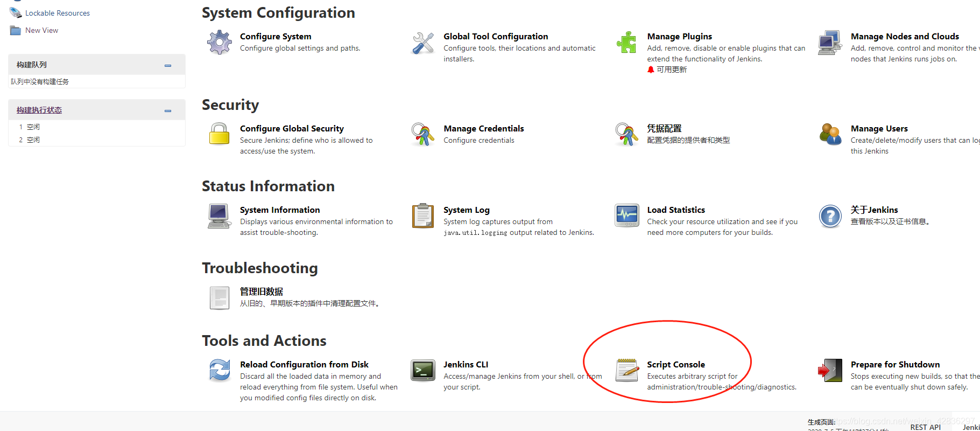Click the 可用更新 red bell icon

pos(651,69)
